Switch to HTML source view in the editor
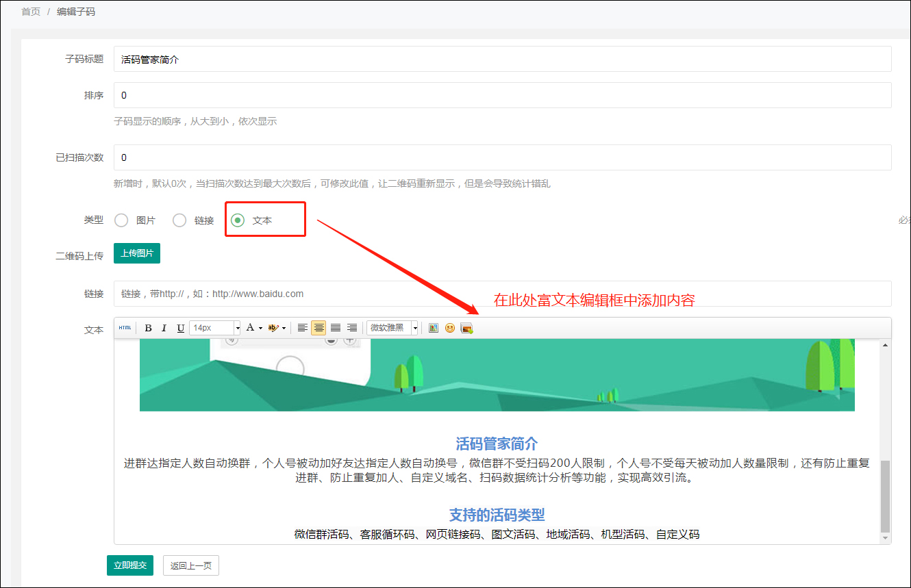911x588 pixels. (125, 327)
